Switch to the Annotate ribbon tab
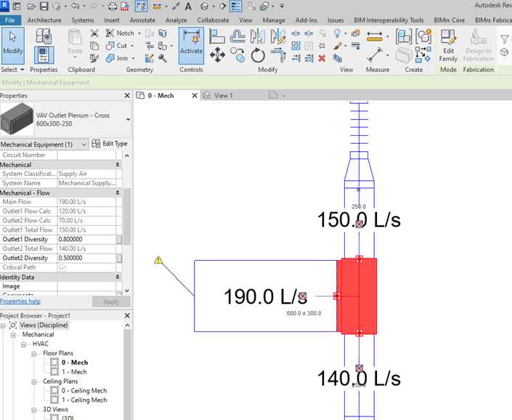The width and height of the screenshot is (512, 420). [142, 20]
